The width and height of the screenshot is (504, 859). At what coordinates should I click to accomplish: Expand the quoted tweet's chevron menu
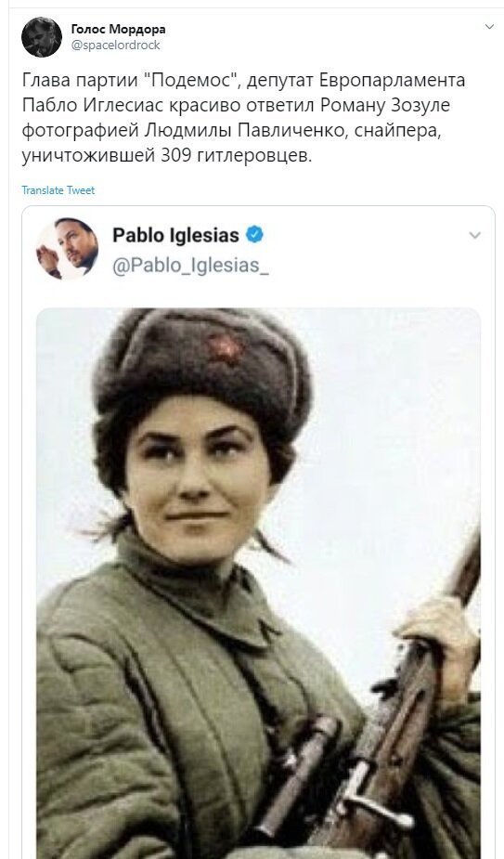[475, 236]
